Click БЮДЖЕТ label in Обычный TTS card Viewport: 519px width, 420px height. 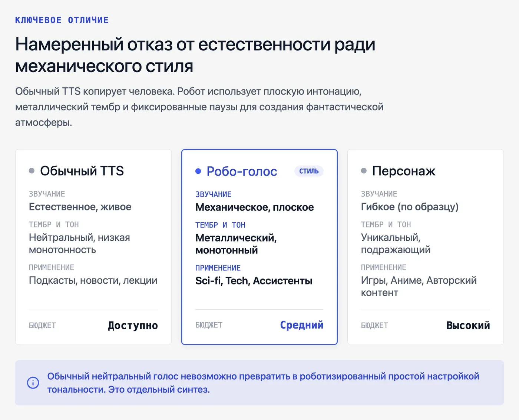coord(42,326)
